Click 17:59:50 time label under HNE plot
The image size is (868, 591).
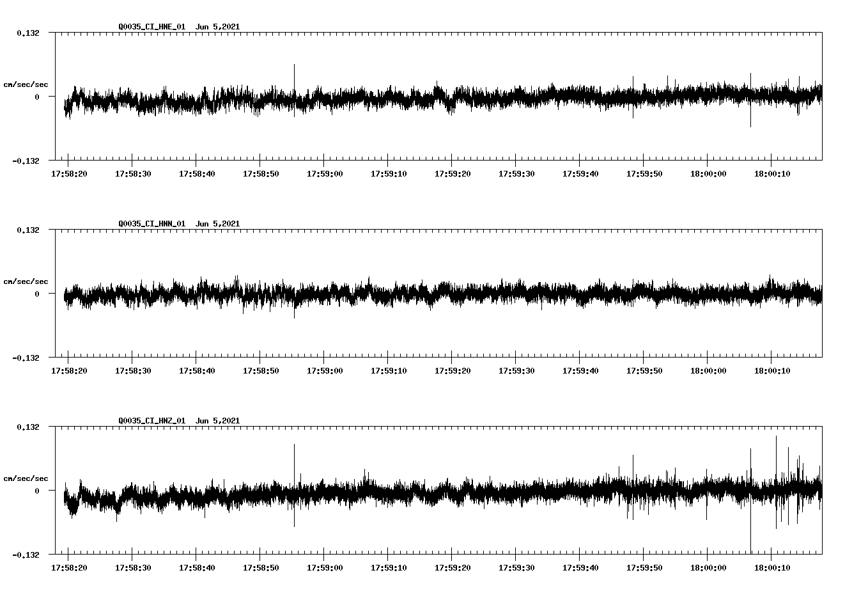(x=644, y=173)
